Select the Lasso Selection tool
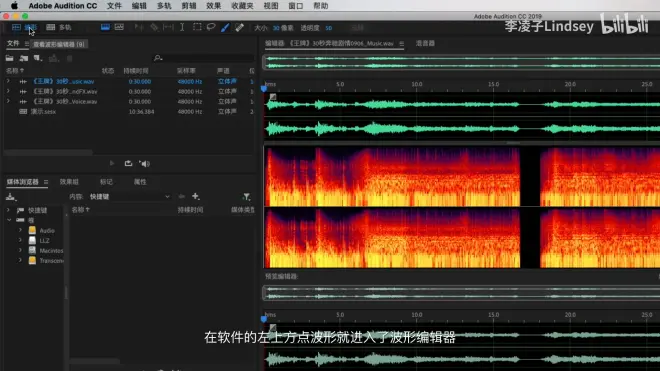Image resolution: width=660 pixels, height=371 pixels. point(211,27)
